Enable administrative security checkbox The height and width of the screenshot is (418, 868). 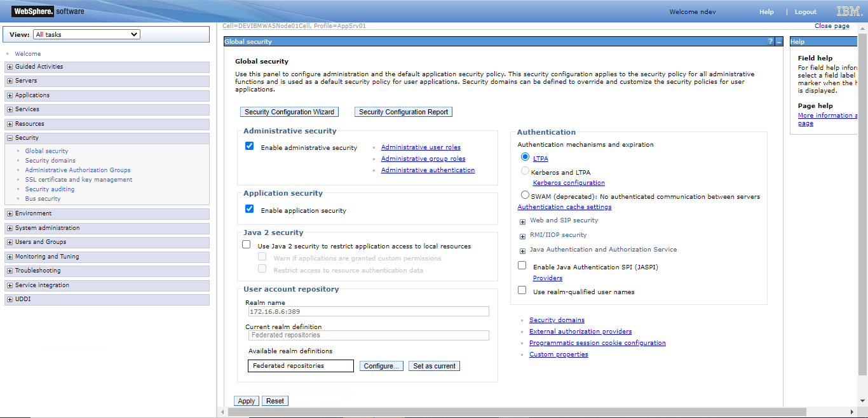[249, 146]
